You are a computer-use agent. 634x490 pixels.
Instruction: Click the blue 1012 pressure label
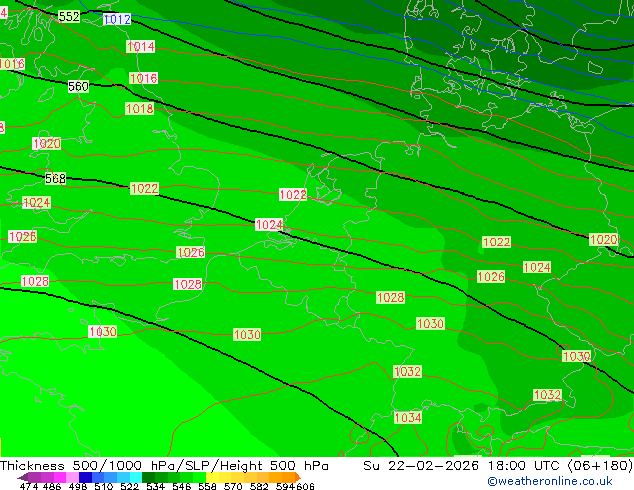(x=117, y=19)
